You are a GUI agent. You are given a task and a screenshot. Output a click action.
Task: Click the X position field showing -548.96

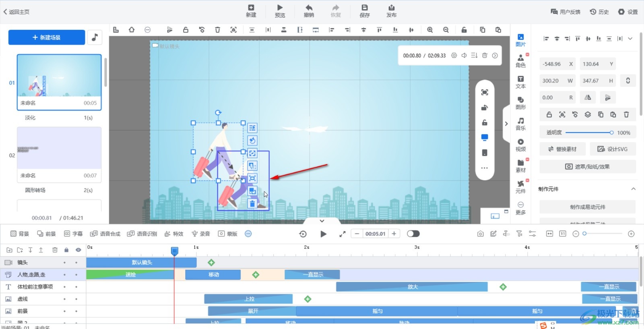coord(557,64)
